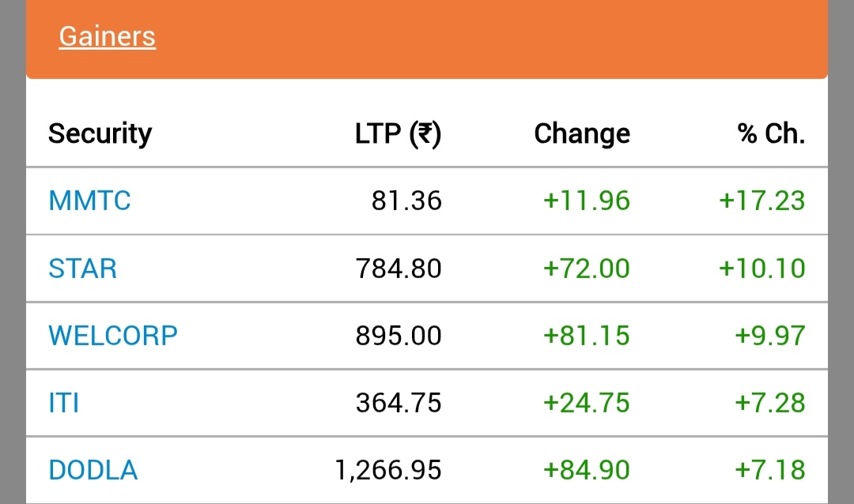Select ITI last traded price 364.75

(399, 404)
